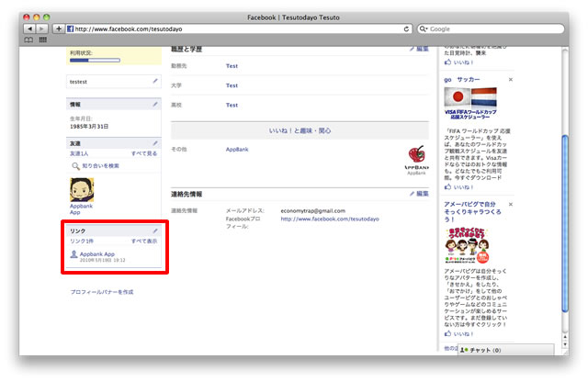Image resolution: width=588 pixels, height=382 pixels.
Task: Open the 高校 Test link
Action: tap(232, 105)
